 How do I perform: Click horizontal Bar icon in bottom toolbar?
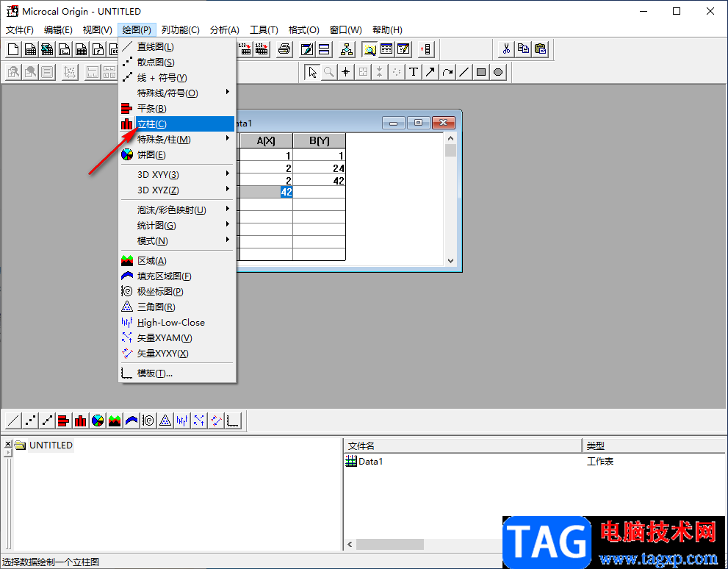(64, 421)
